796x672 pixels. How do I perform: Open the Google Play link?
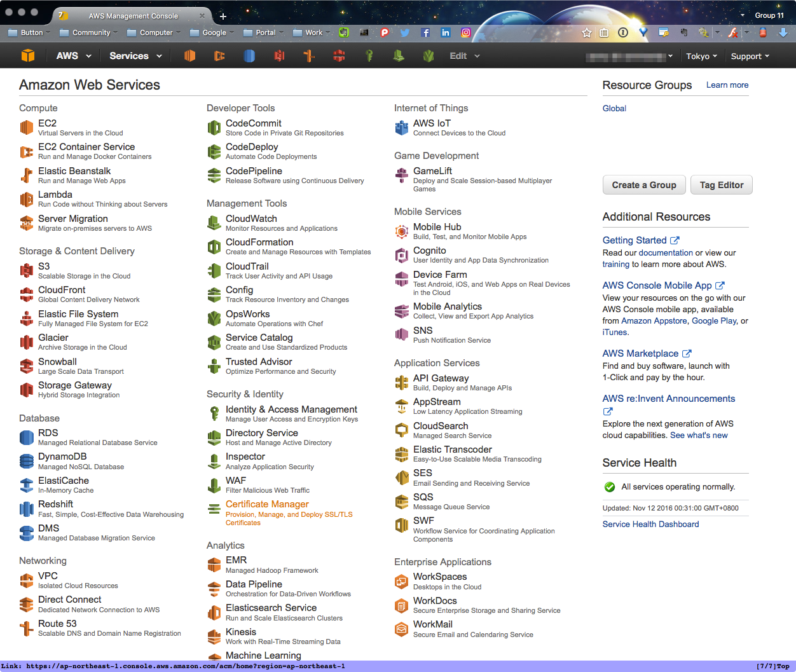click(714, 321)
